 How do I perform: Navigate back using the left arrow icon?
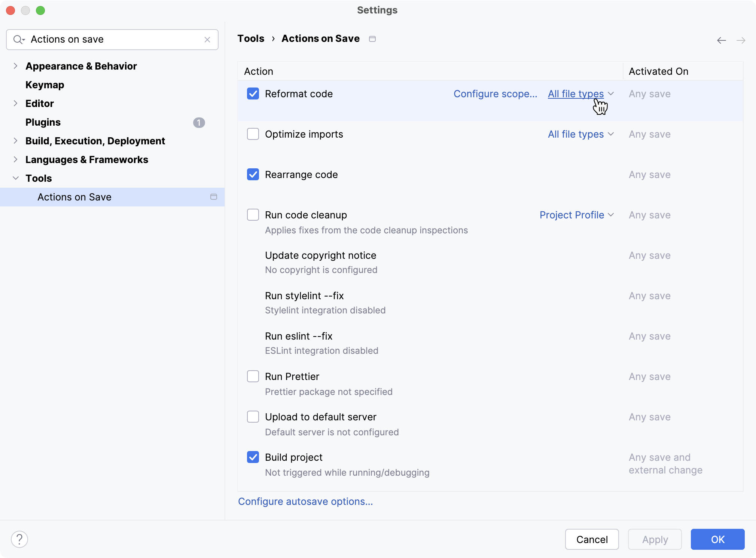click(x=721, y=40)
